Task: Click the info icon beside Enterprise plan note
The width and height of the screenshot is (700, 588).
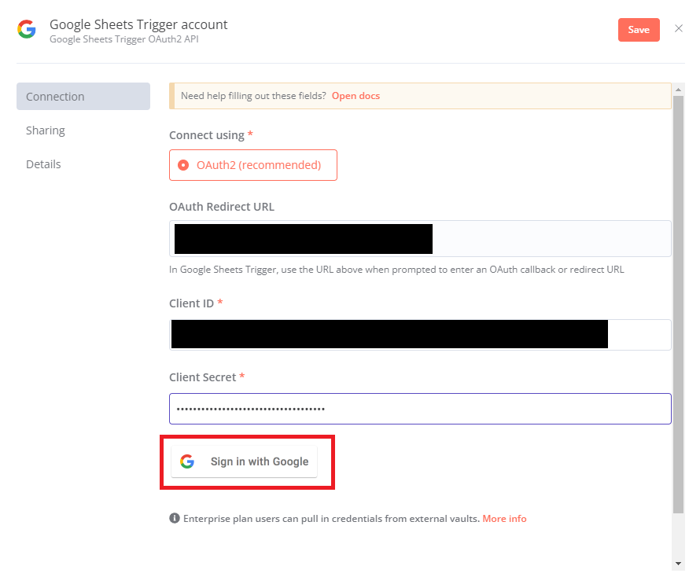Action: (x=174, y=518)
